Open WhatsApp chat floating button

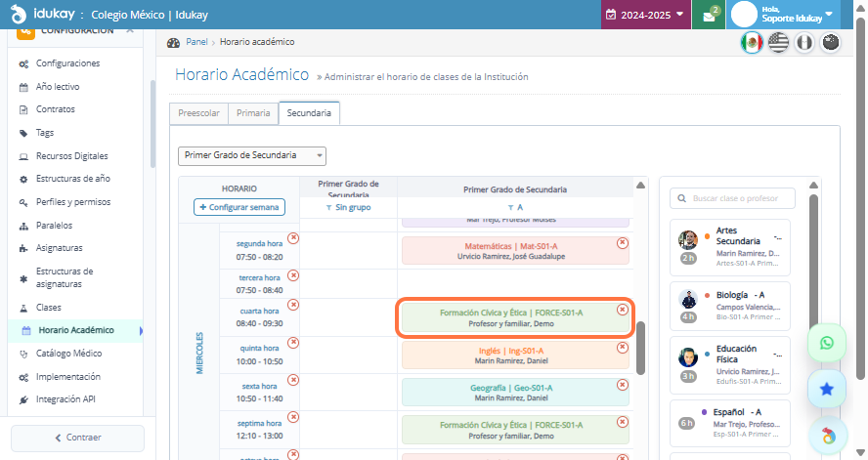coord(827,344)
